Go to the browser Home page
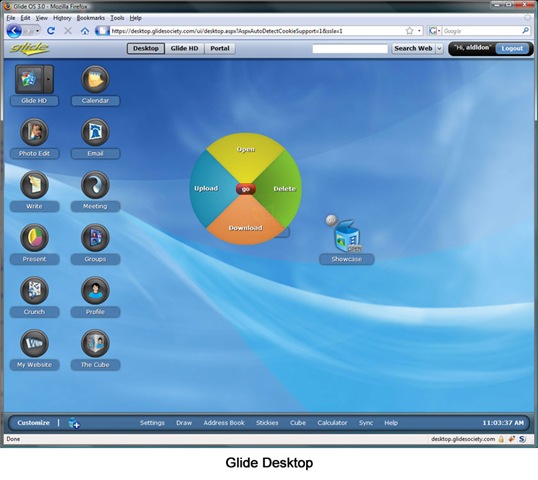Viewport: 538px width, 480px height. point(85,31)
